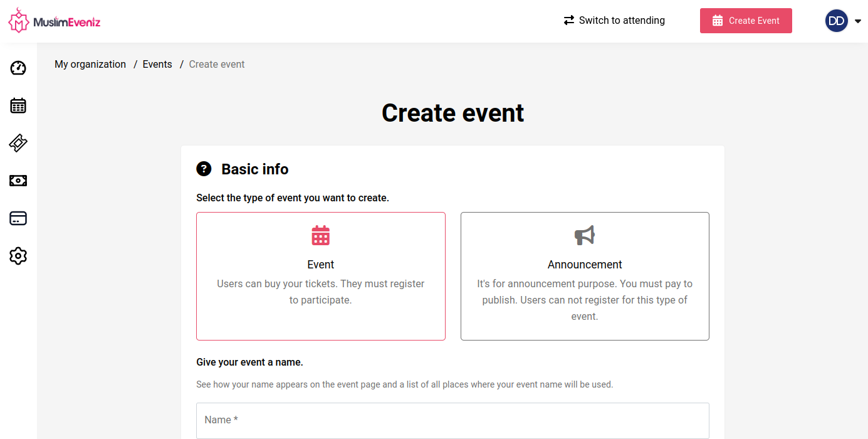Open the Events calendar in the sidebar
Viewport: 868px width, 439px height.
pos(18,105)
